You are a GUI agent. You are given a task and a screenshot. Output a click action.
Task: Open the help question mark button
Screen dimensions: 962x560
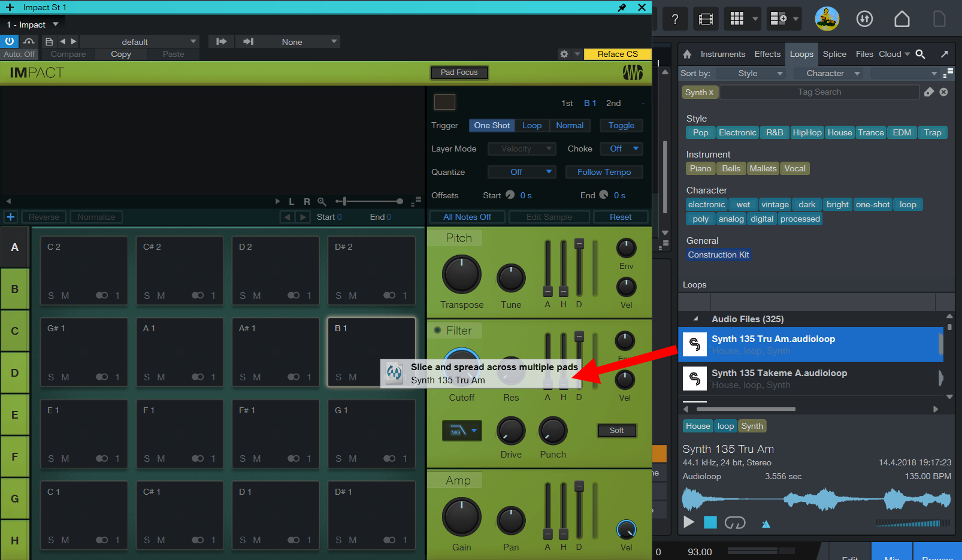pyautogui.click(x=675, y=19)
